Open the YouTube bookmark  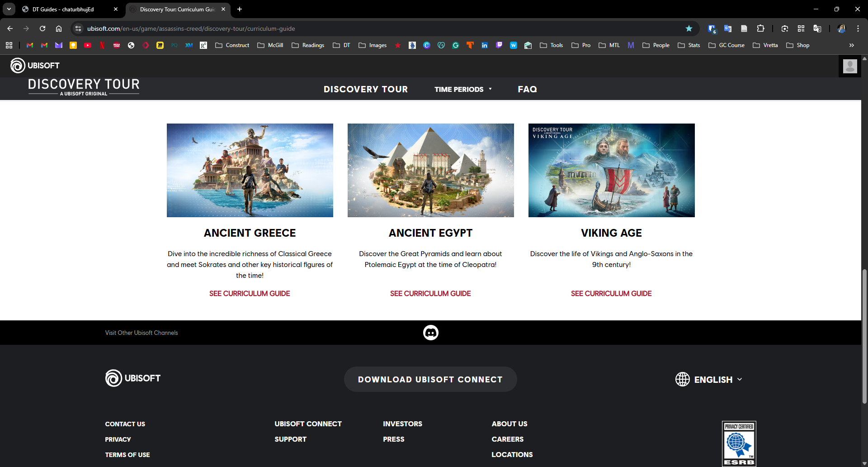[x=88, y=45]
